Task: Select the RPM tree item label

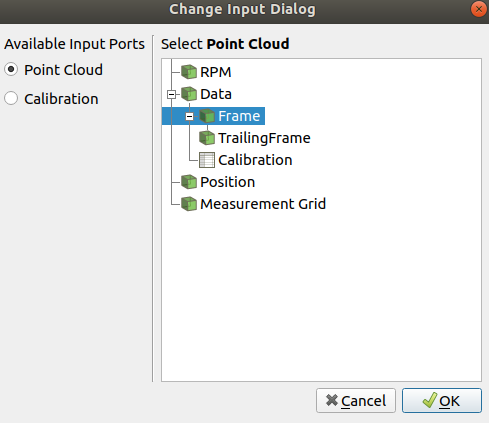Action: [x=216, y=72]
